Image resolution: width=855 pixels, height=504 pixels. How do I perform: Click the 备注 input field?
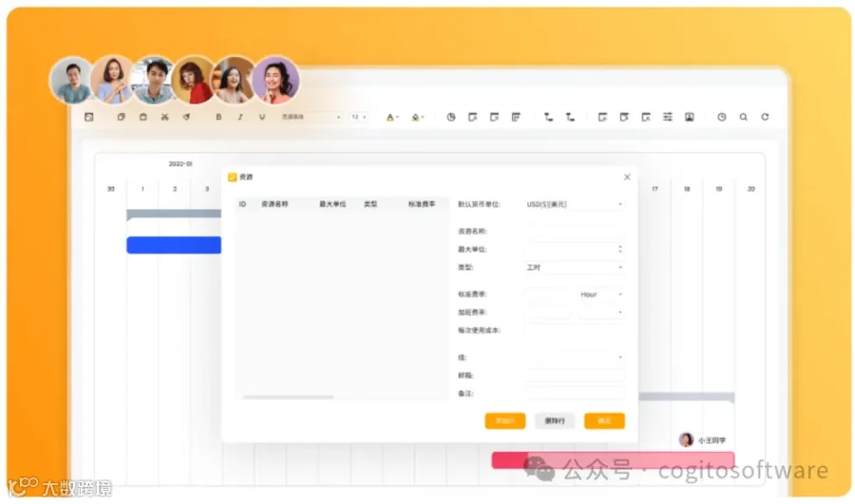[574, 393]
